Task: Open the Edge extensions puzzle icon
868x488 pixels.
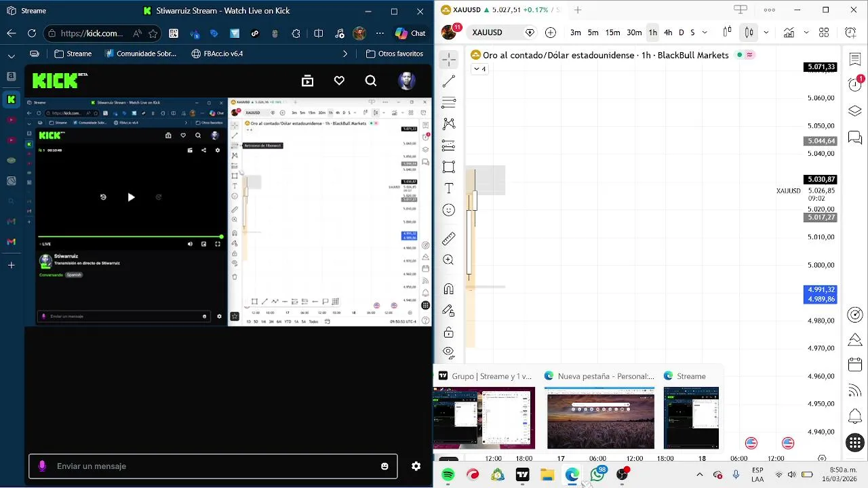Action: [x=296, y=33]
